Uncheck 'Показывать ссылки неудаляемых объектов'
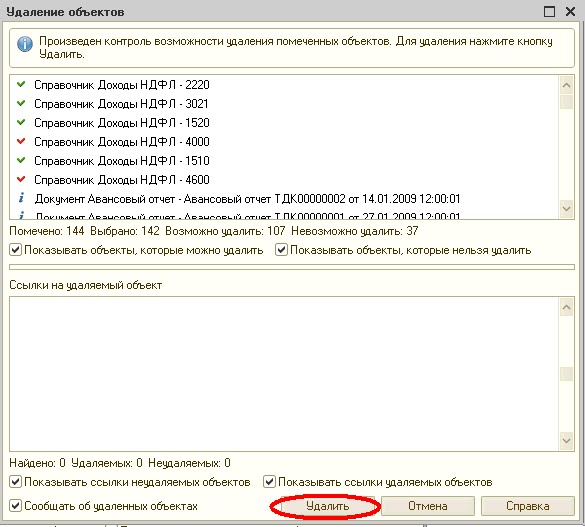The height and width of the screenshot is (527, 585). click(x=15, y=482)
